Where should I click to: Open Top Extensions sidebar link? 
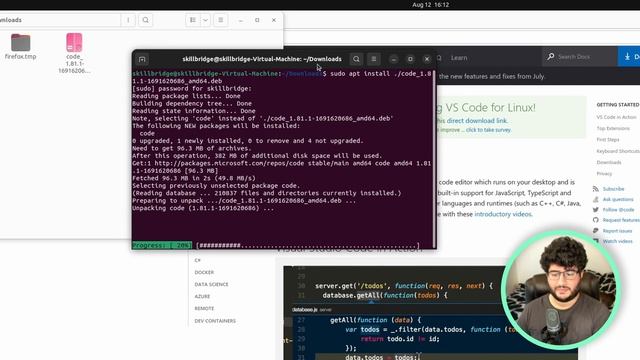pos(613,129)
